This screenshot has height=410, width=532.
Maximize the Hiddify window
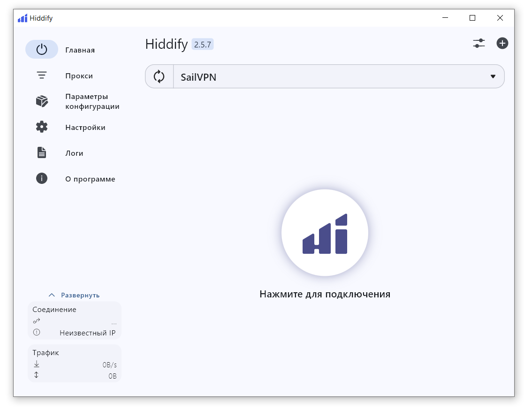pyautogui.click(x=472, y=18)
